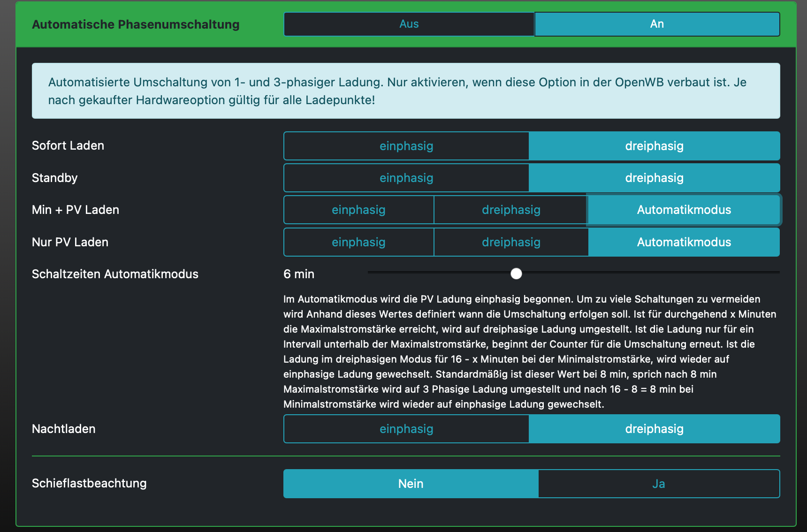
Task: Select dreiphasig for Min + PV Laden
Action: (511, 210)
